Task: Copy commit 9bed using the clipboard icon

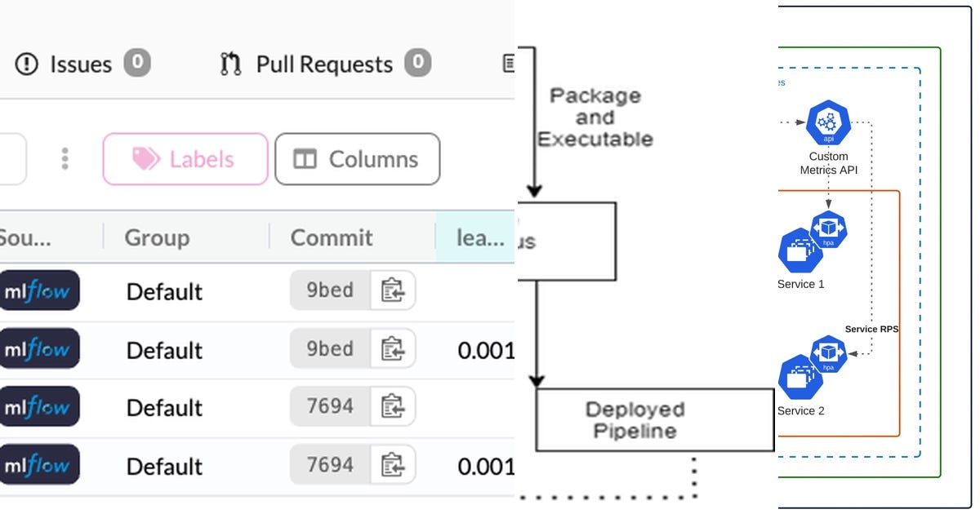Action: click(x=394, y=290)
